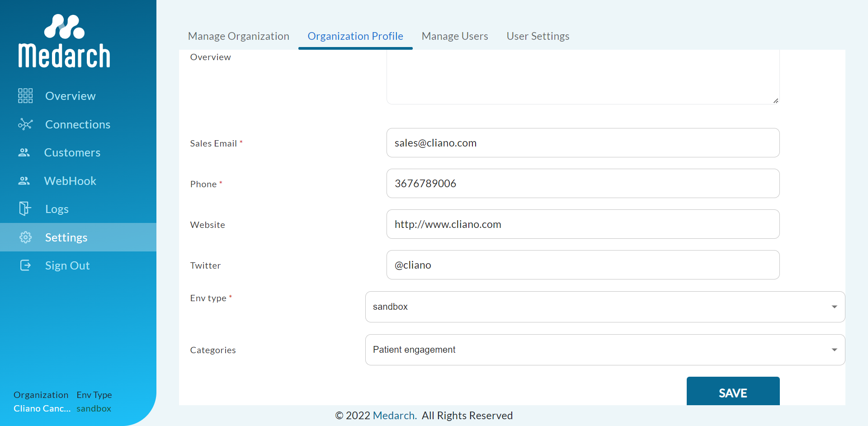Focus the Overview text area
The image size is (868, 426).
(x=583, y=77)
